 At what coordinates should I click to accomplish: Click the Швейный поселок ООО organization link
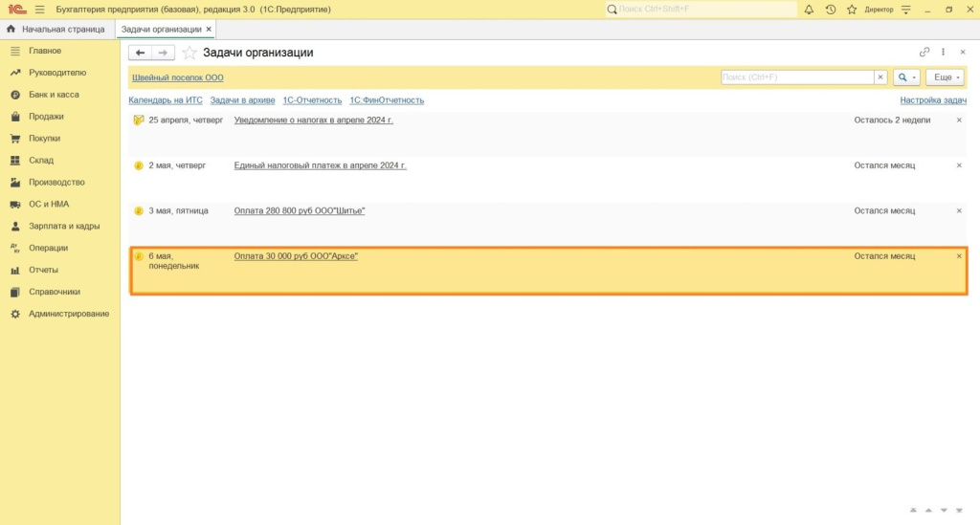click(x=177, y=77)
